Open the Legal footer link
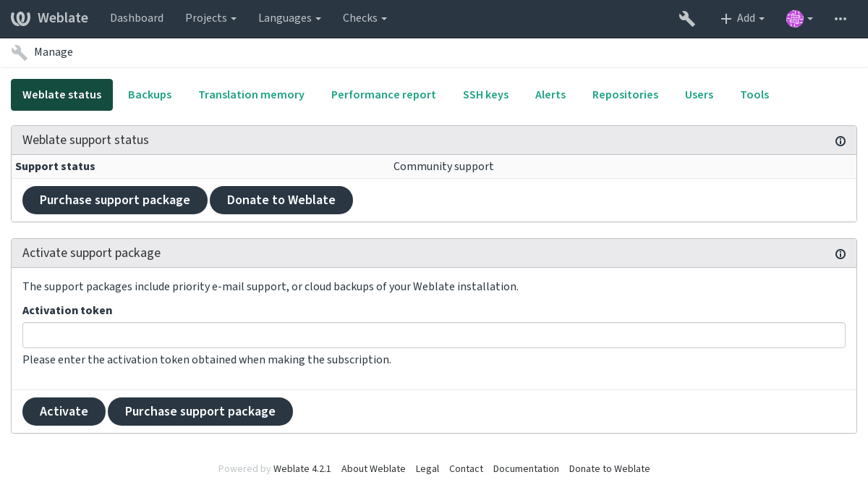Screen dimensions: 868x493 click(x=427, y=468)
